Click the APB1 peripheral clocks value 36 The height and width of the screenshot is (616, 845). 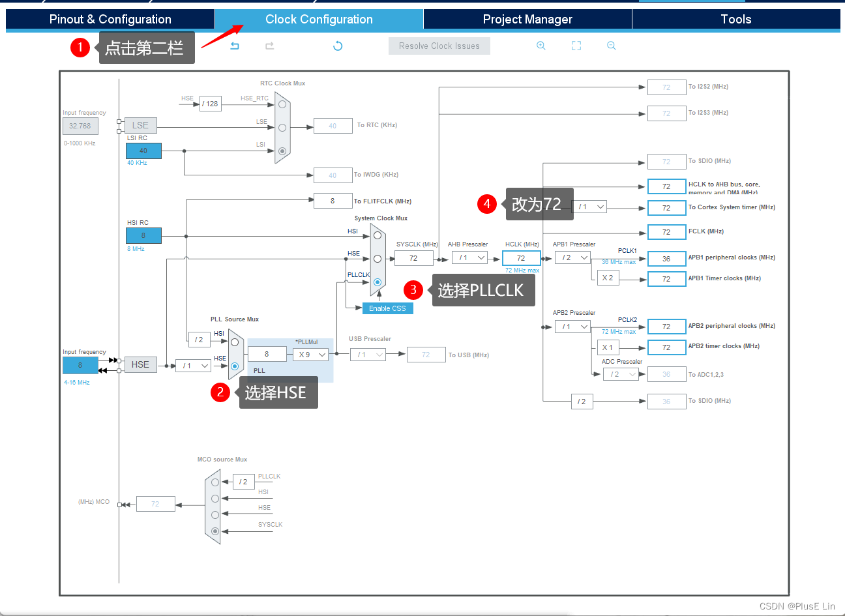666,259
